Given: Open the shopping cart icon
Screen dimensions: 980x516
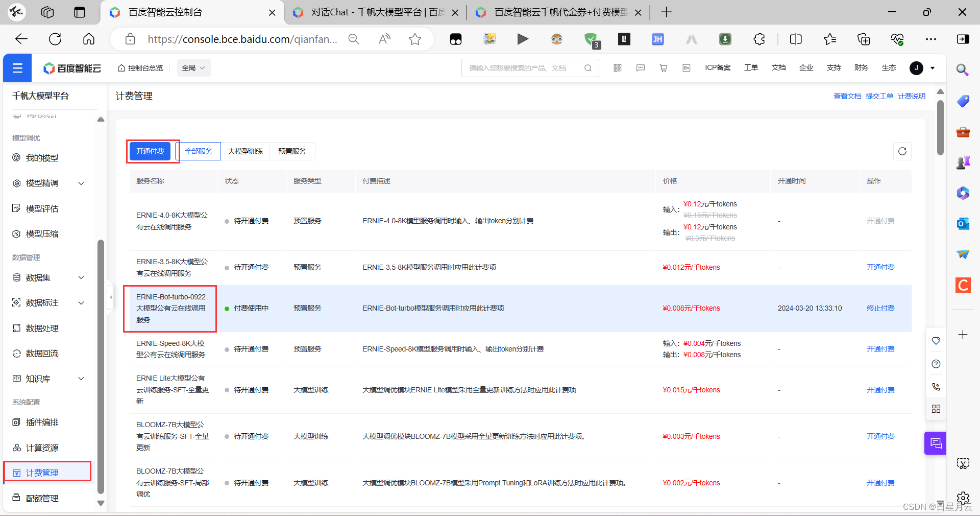Looking at the screenshot, I should [x=664, y=68].
